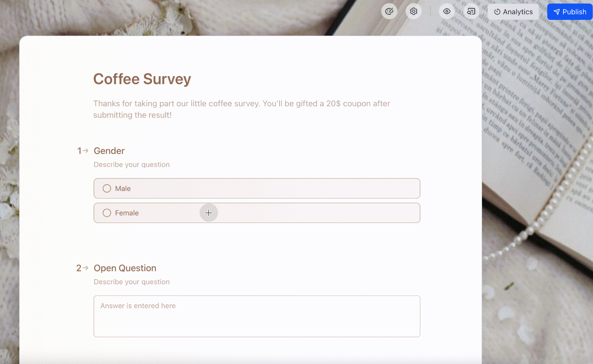Image resolution: width=593 pixels, height=364 pixels.
Task: Preview the form with the eye icon
Action: pos(447,12)
